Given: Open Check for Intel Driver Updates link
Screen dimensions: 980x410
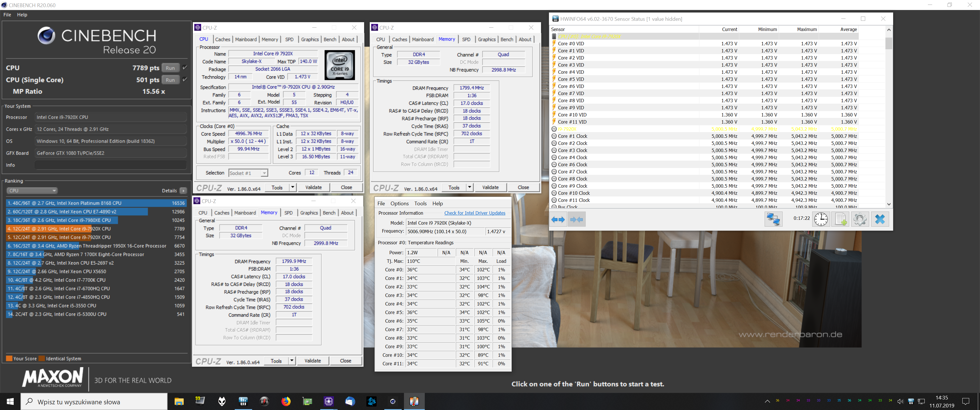Looking at the screenshot, I should pos(474,213).
